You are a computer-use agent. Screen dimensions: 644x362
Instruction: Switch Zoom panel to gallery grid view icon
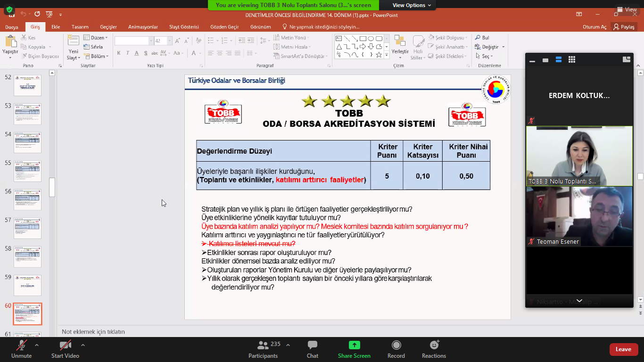tap(572, 59)
